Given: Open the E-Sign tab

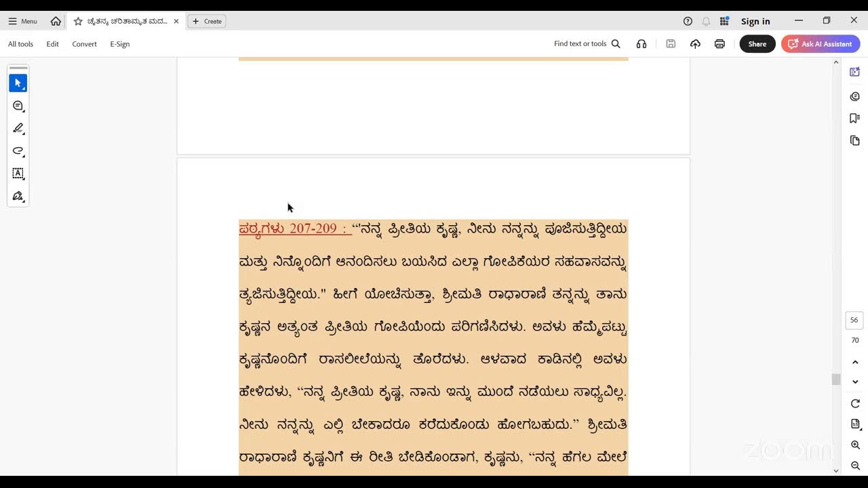Looking at the screenshot, I should (x=120, y=44).
